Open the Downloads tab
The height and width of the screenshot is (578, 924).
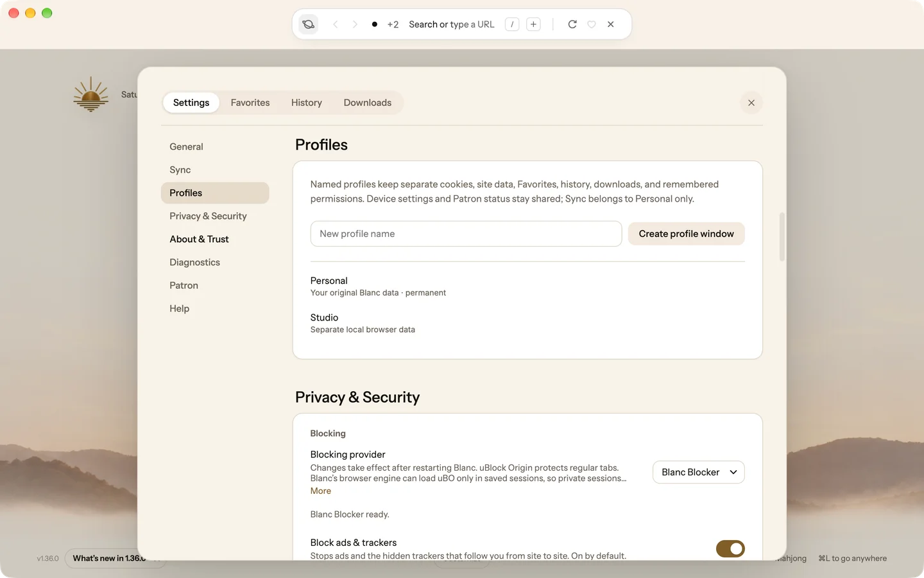click(368, 103)
